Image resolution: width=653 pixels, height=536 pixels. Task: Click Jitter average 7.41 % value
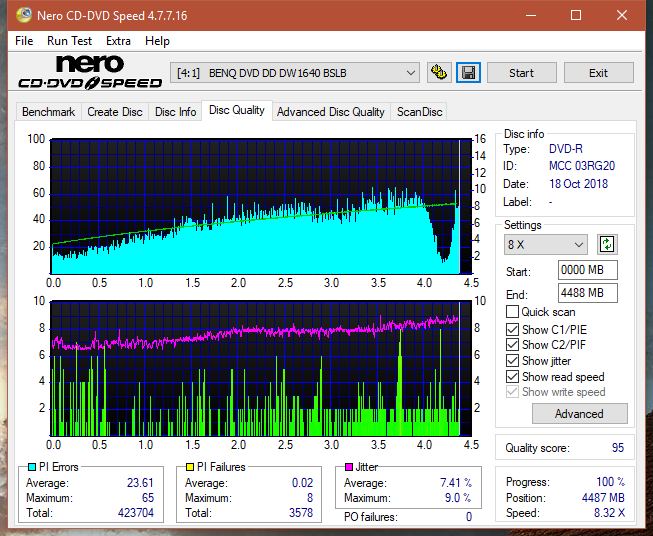(456, 483)
